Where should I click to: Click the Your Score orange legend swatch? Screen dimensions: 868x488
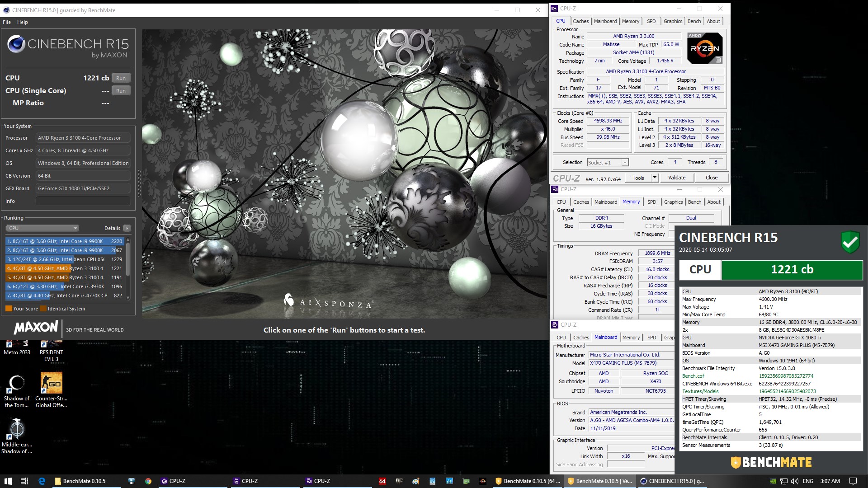(9, 309)
